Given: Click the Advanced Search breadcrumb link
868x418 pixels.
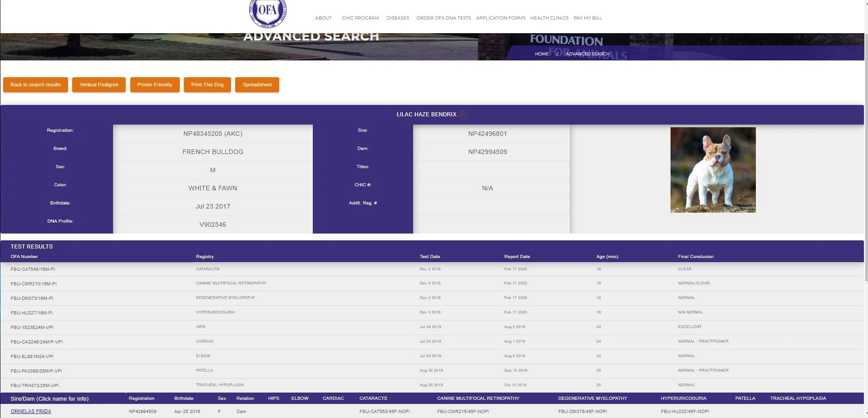Looking at the screenshot, I should [587, 54].
